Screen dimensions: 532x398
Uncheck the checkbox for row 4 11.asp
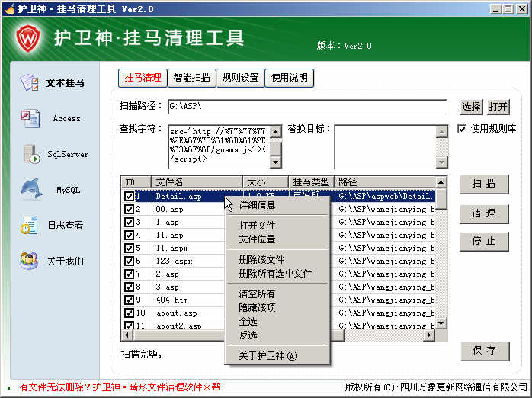click(x=129, y=235)
